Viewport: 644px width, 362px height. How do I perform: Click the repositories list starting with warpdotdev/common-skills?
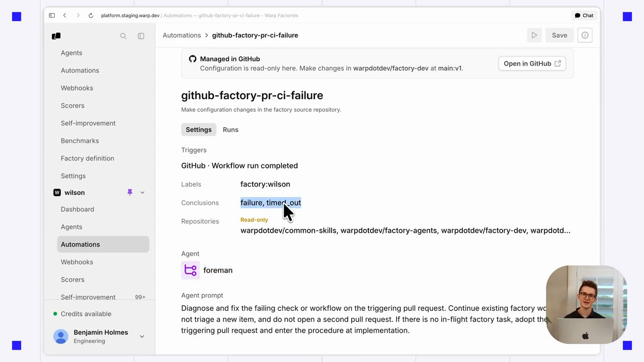[406, 230]
